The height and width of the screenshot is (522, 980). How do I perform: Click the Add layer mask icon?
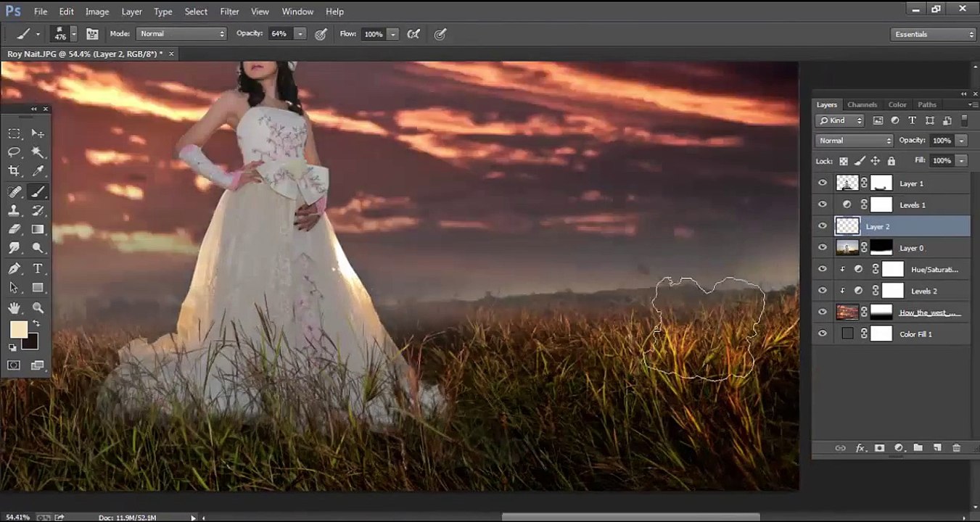(879, 448)
